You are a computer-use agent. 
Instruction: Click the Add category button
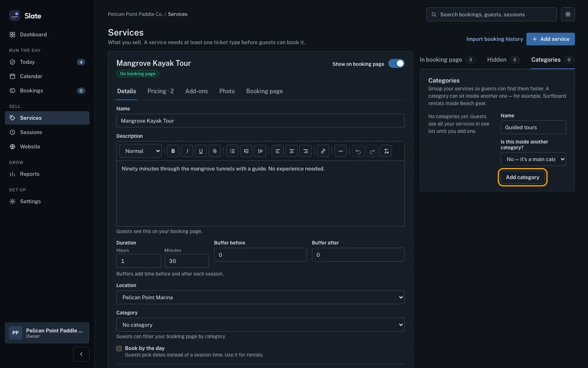pos(523,177)
